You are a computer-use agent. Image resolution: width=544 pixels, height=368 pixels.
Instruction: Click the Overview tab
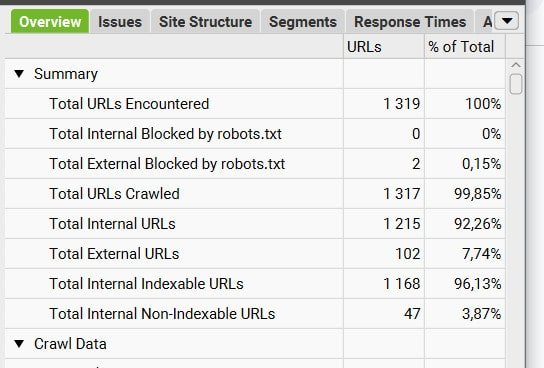pos(50,22)
